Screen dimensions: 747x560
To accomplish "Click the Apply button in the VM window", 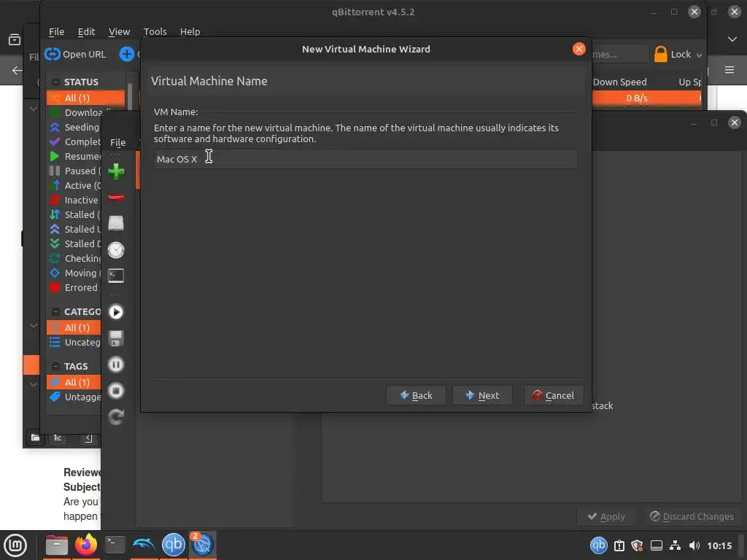I will [x=606, y=516].
